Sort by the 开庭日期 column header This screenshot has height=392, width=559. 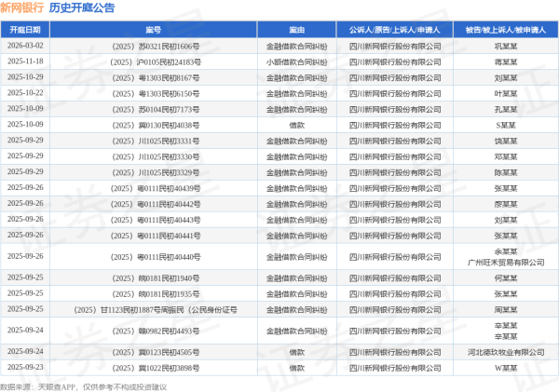coord(25,30)
